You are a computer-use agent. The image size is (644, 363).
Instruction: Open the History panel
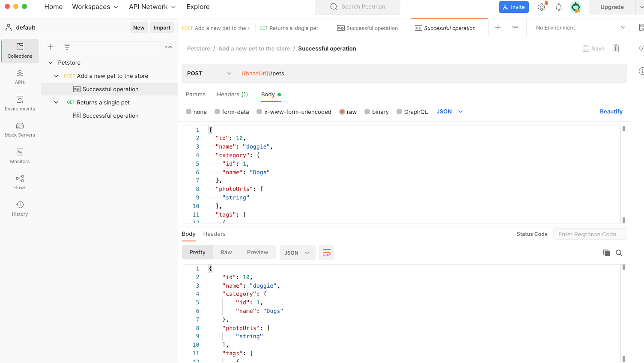point(20,209)
